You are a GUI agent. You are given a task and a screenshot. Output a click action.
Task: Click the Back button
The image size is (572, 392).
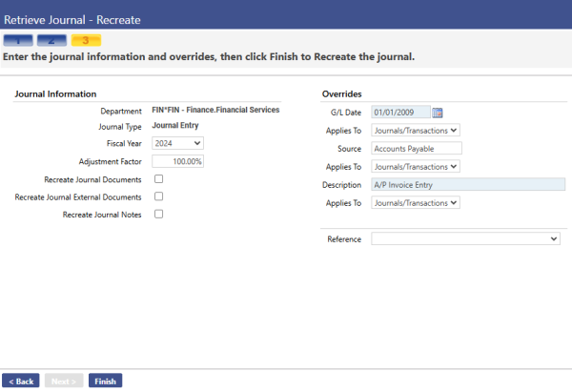21,381
